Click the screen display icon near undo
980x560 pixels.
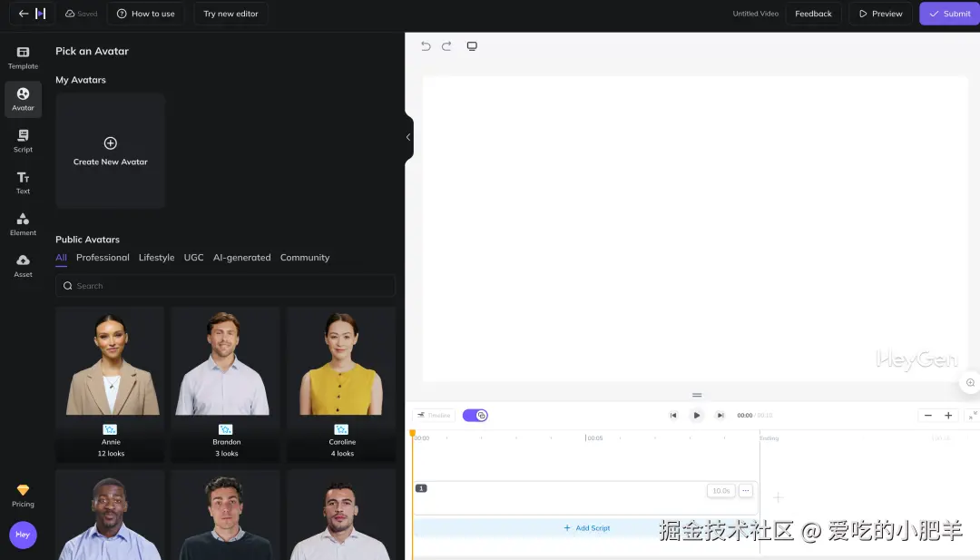[472, 45]
